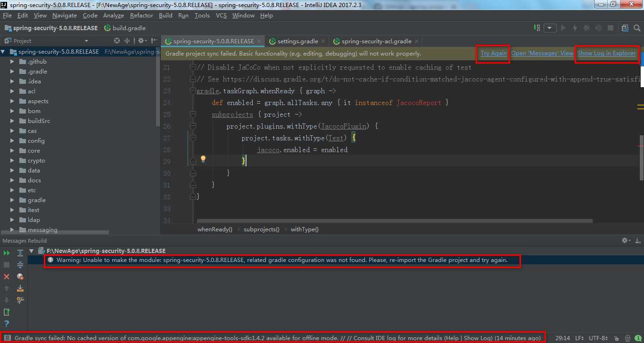Image resolution: width=644 pixels, height=343 pixels.
Task: Click the Make Project build icon
Action: click(x=538, y=28)
